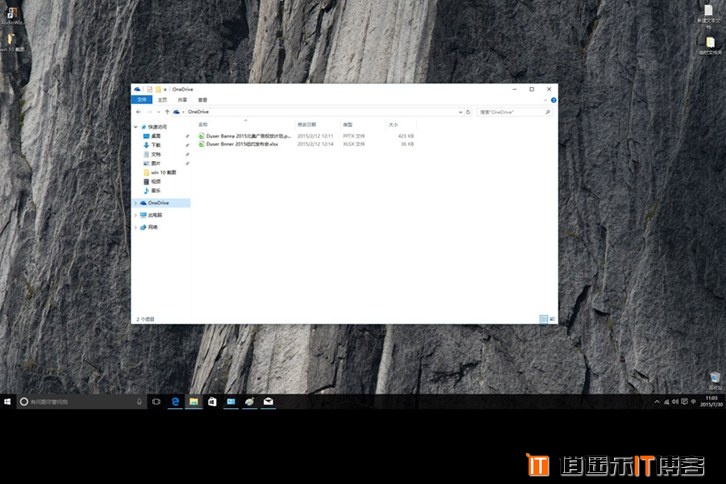The height and width of the screenshot is (484, 726).
Task: Select the Recycle Bin desktop icon
Action: [x=715, y=380]
